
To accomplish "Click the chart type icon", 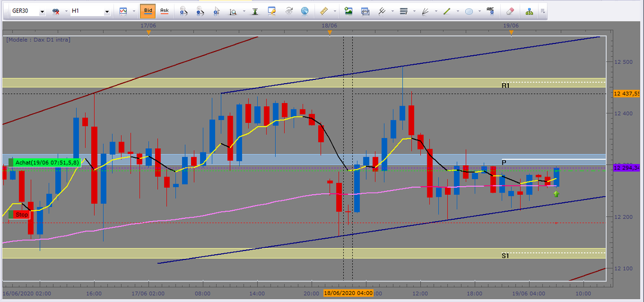I will click(x=123, y=11).
